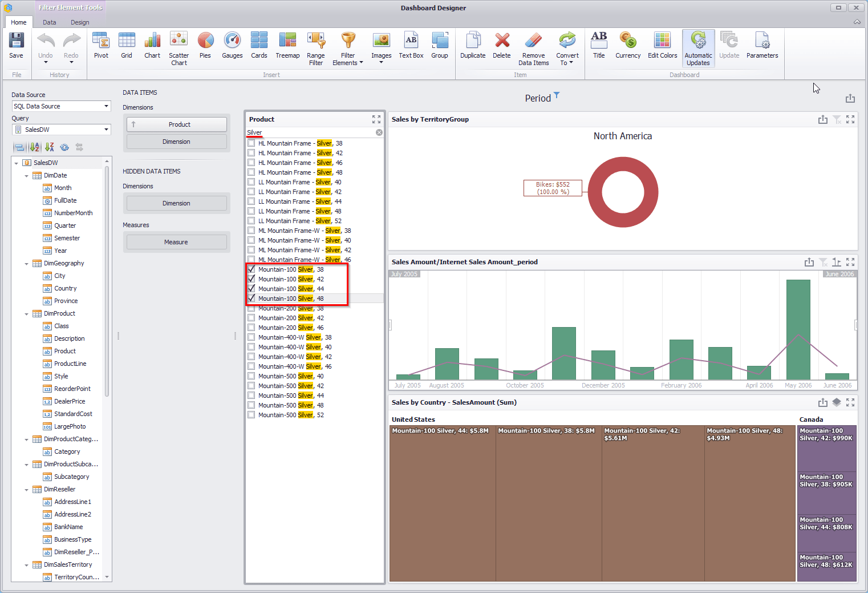Switch to the Data ribbon tab

click(x=50, y=22)
